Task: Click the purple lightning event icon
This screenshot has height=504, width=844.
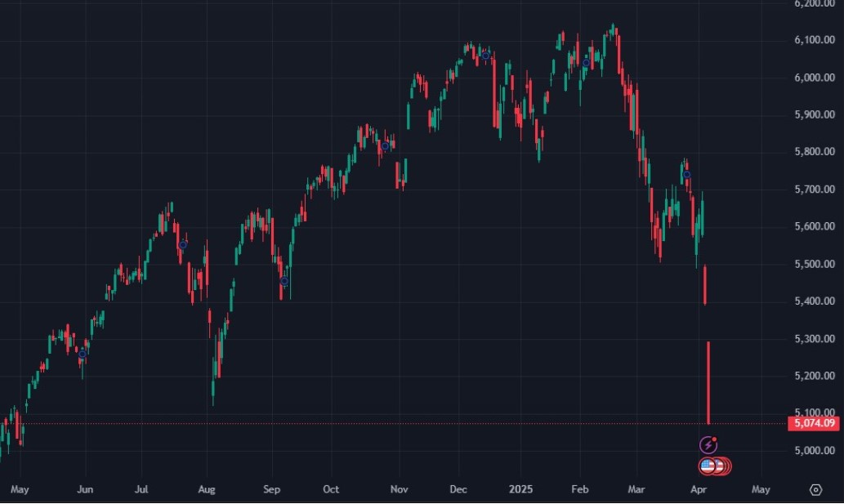Action: (x=708, y=445)
